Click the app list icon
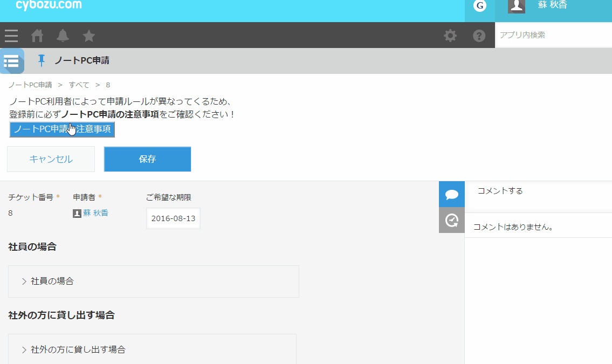 tap(12, 61)
